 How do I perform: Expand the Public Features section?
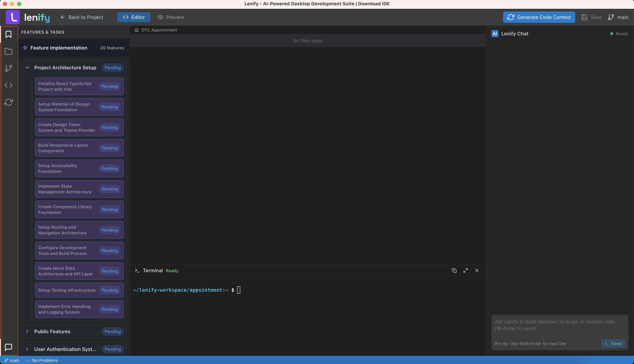(x=27, y=331)
